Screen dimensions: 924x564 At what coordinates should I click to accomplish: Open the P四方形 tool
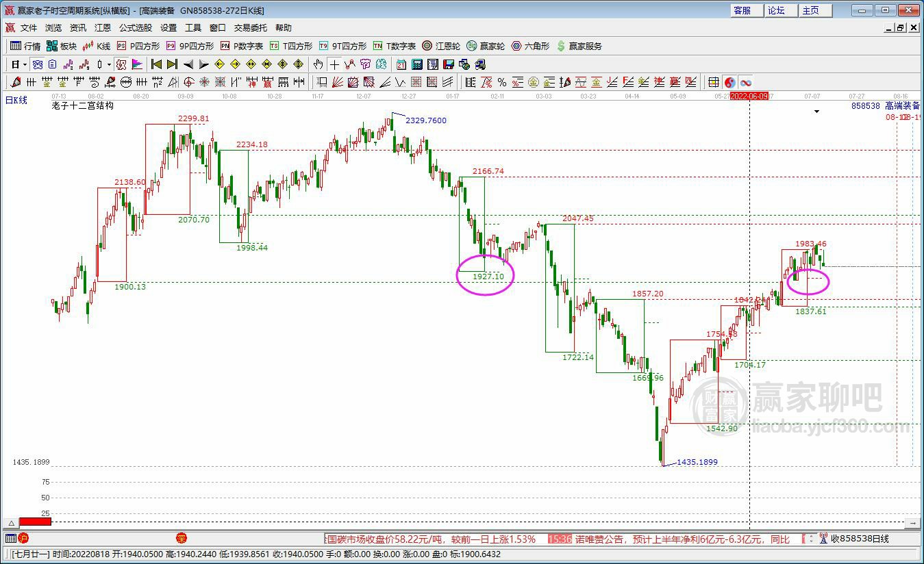138,46
